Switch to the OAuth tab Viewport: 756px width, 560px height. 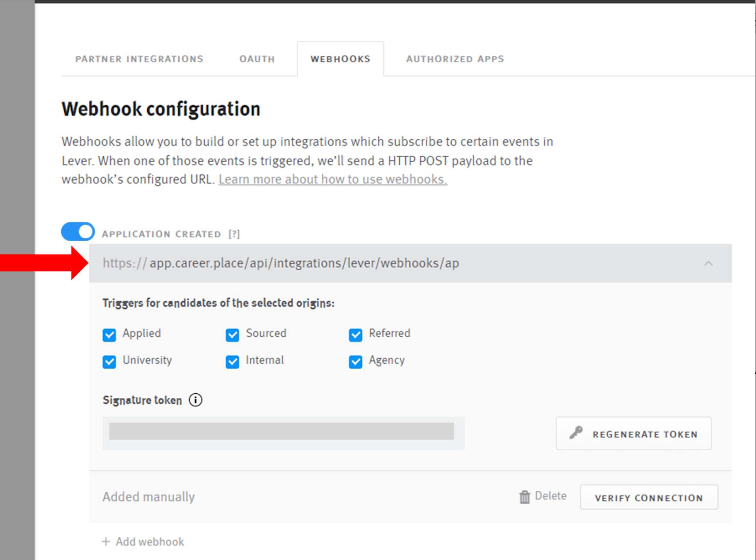257,59
